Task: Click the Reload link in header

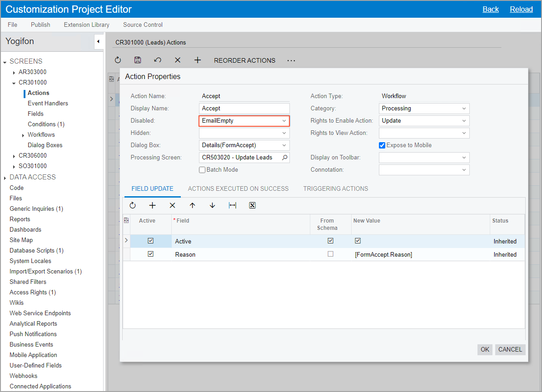Action: click(521, 9)
